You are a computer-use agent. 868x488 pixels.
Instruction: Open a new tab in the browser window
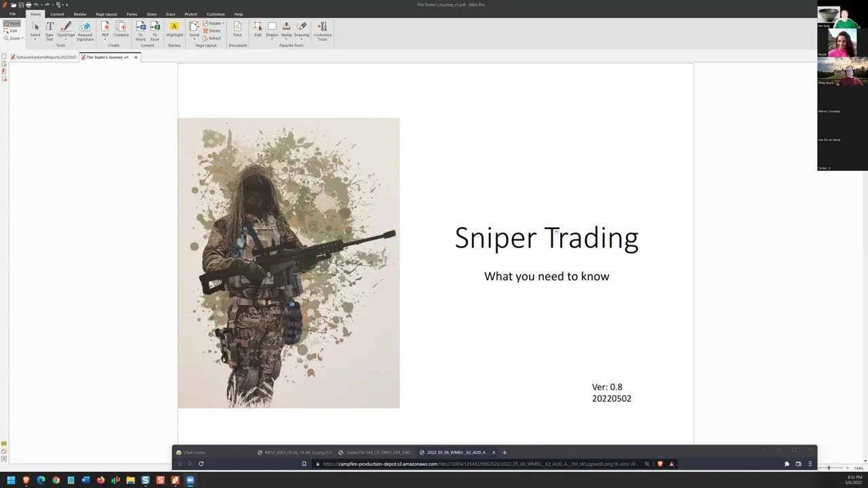pyautogui.click(x=504, y=452)
